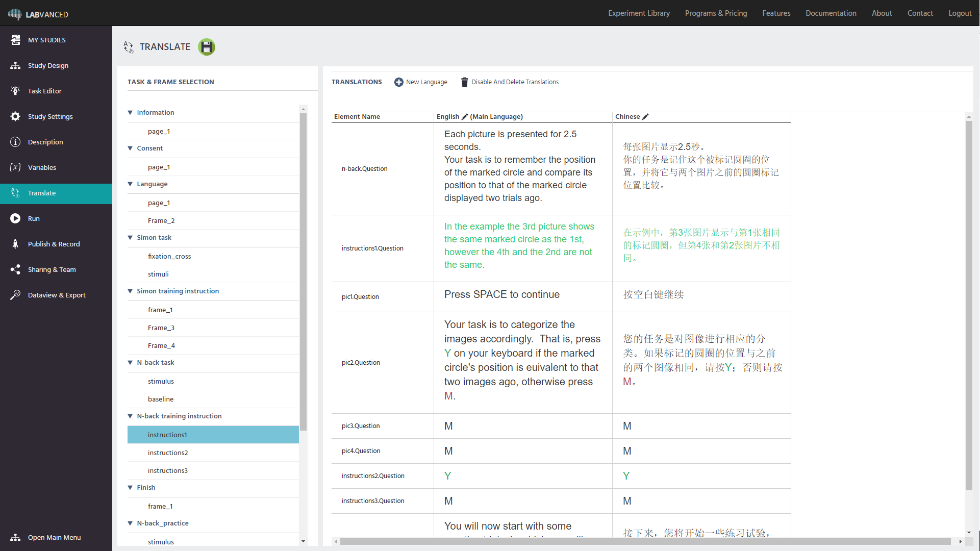Image resolution: width=980 pixels, height=551 pixels.
Task: Open Documentation in top navigation
Action: coord(831,13)
